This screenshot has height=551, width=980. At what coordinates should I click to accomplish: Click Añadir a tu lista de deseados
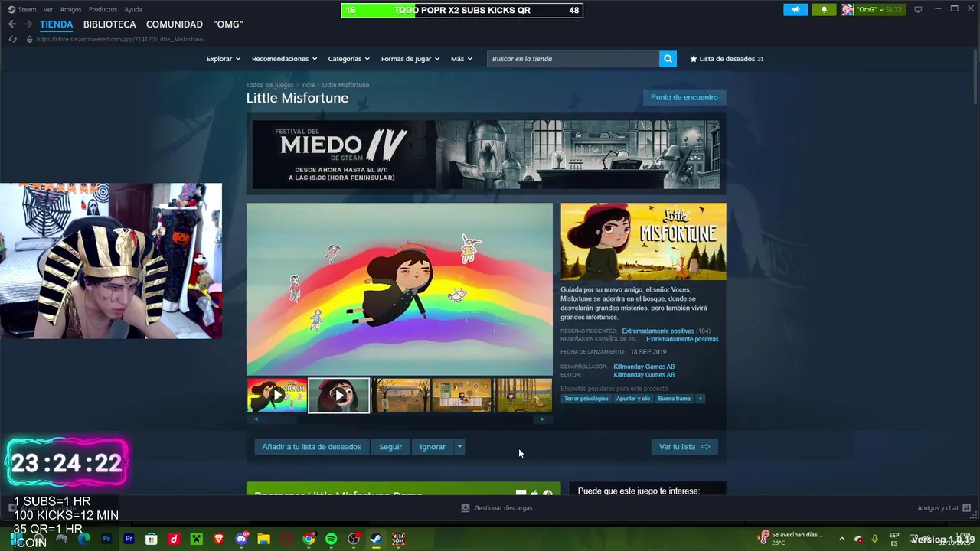click(x=312, y=447)
